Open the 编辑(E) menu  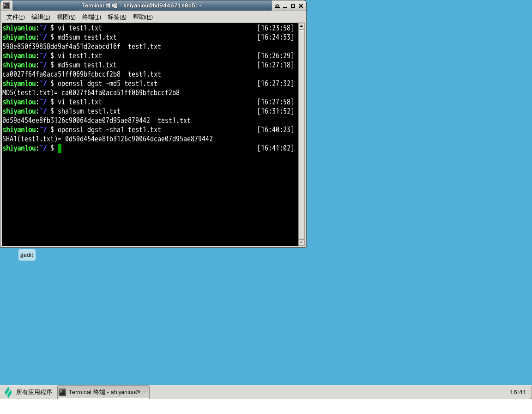tap(41, 17)
